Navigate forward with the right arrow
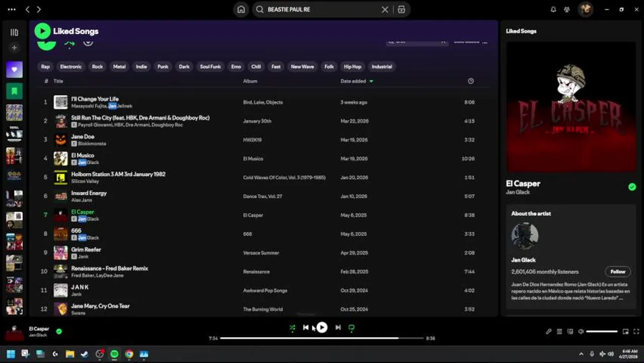 (x=39, y=10)
